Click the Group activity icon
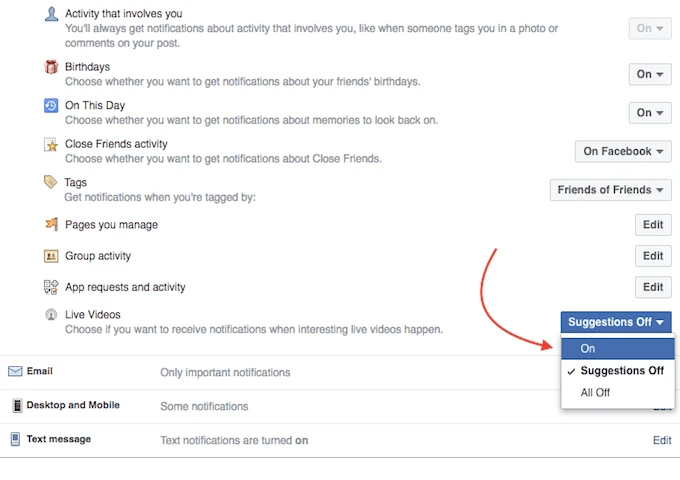This screenshot has width=680, height=480. 51,256
